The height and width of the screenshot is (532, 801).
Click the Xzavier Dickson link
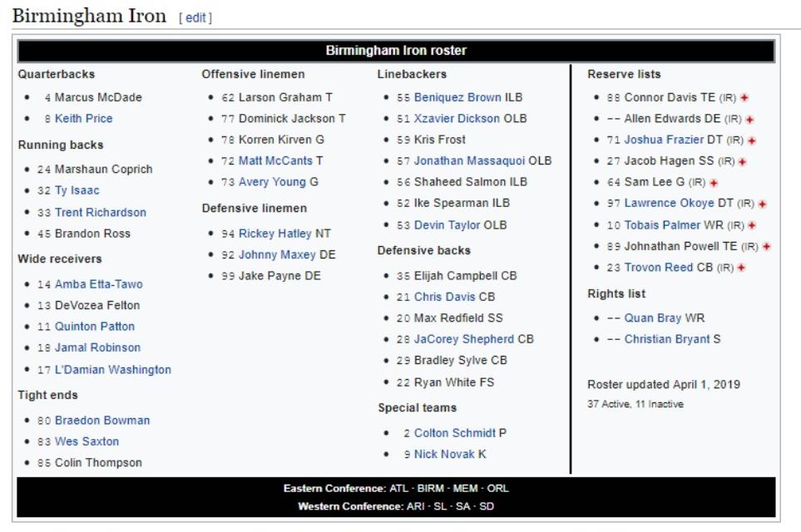pyautogui.click(x=457, y=118)
